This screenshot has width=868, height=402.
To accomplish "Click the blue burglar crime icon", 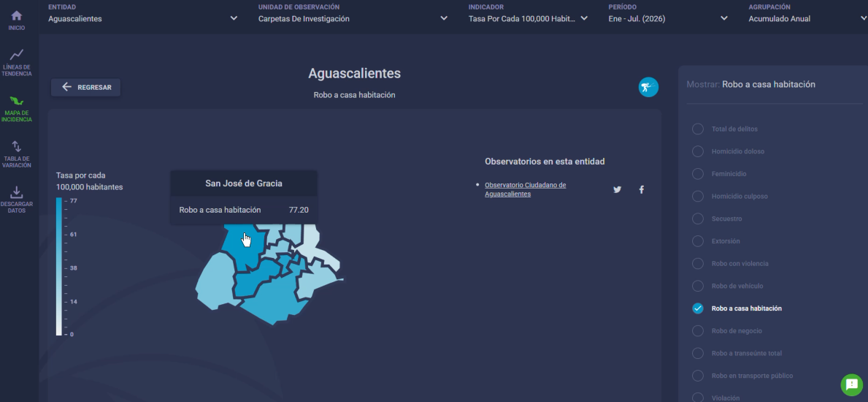I will click(x=648, y=87).
